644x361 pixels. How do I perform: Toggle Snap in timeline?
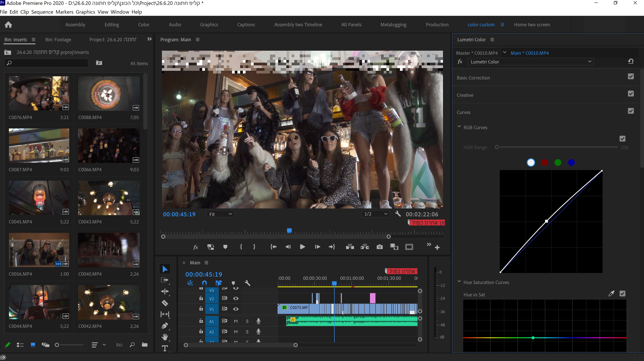point(204,283)
